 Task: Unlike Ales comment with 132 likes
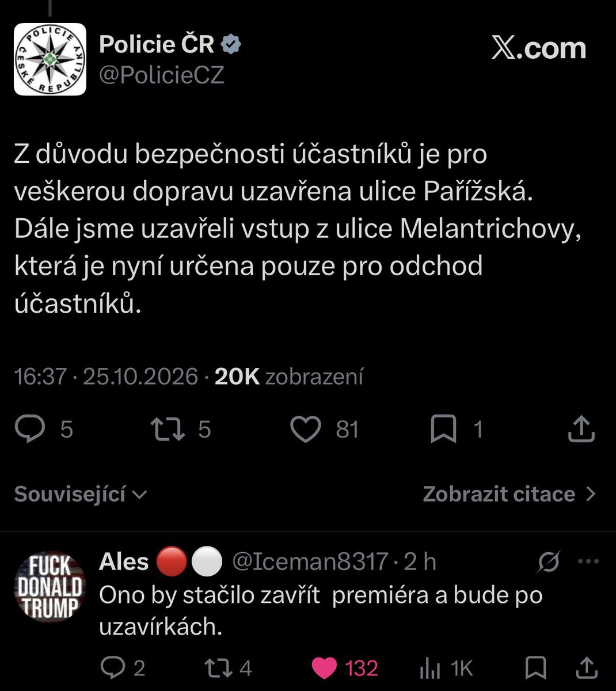pos(324,668)
